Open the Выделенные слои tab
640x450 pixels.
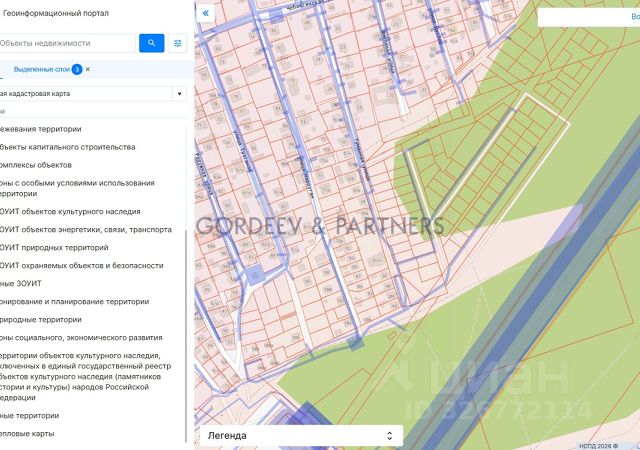coord(42,69)
